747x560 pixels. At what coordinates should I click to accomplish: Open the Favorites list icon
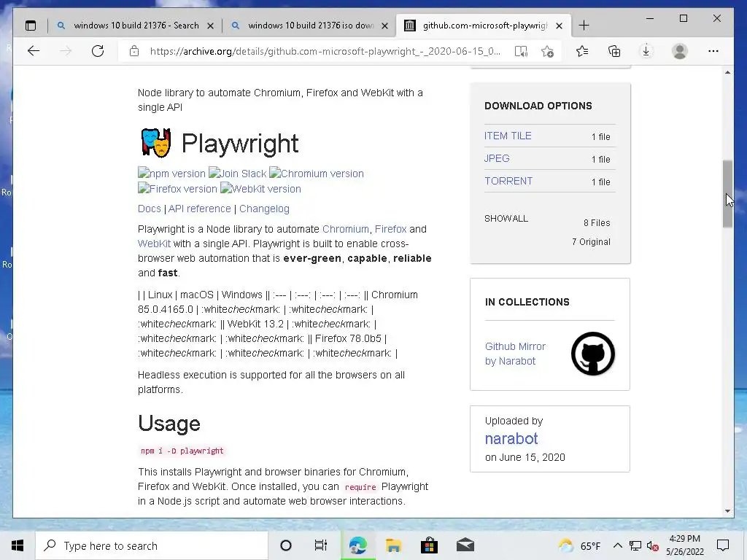[x=582, y=51]
